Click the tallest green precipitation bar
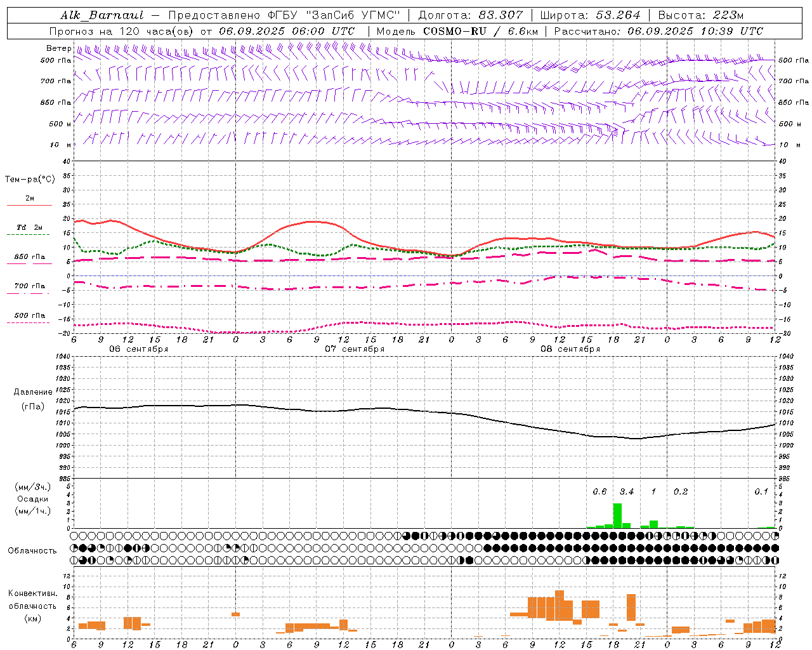This screenshot has width=812, height=650. [617, 515]
